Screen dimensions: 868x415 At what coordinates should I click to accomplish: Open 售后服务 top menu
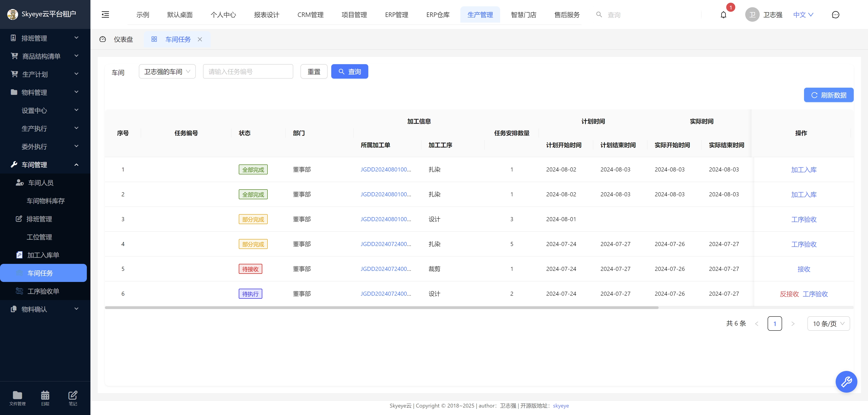567,15
